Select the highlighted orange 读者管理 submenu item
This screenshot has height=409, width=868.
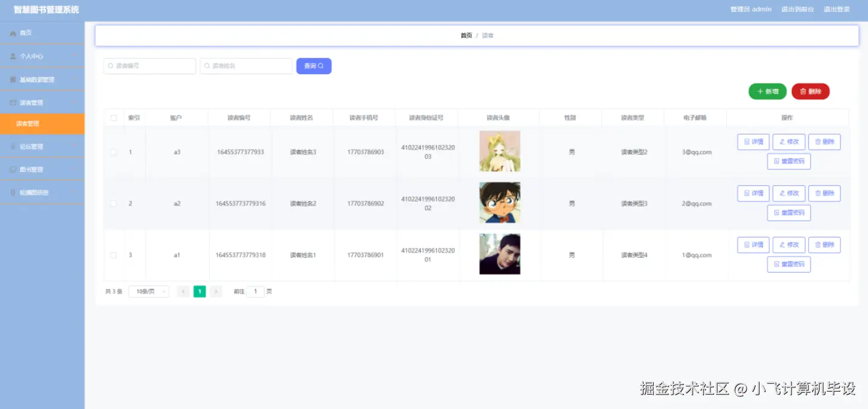(x=42, y=124)
